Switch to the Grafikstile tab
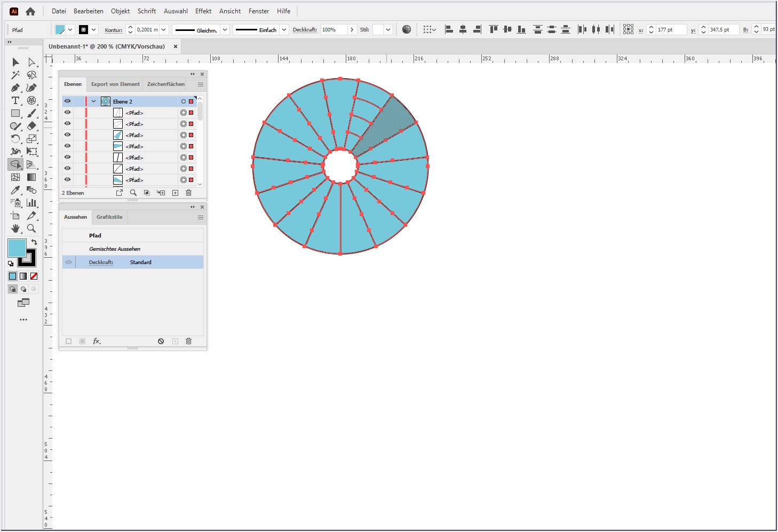The width and height of the screenshot is (778, 532). point(109,217)
